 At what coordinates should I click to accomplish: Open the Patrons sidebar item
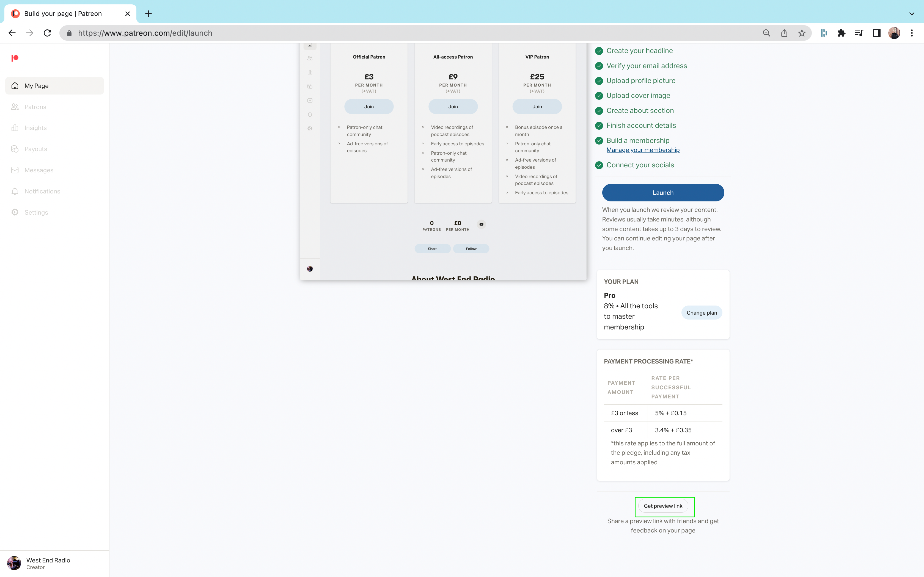(35, 107)
